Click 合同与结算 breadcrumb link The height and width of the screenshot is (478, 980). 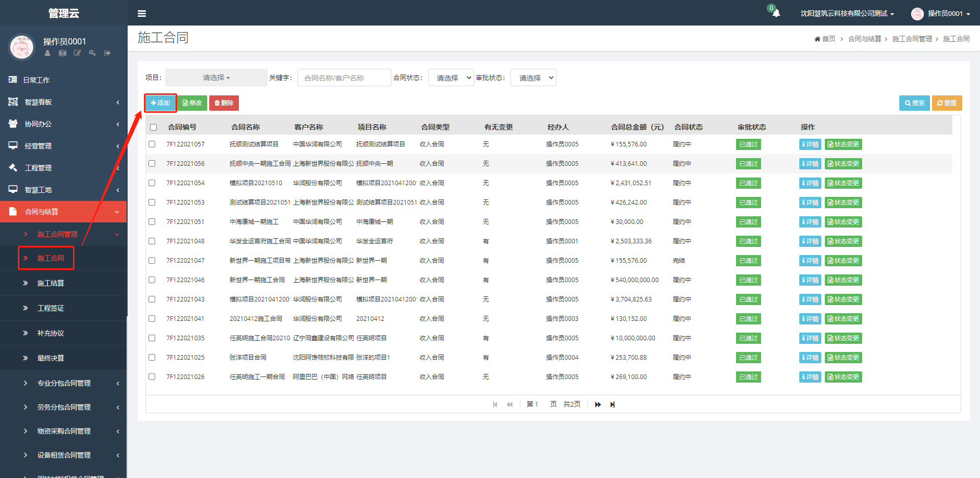coord(865,39)
